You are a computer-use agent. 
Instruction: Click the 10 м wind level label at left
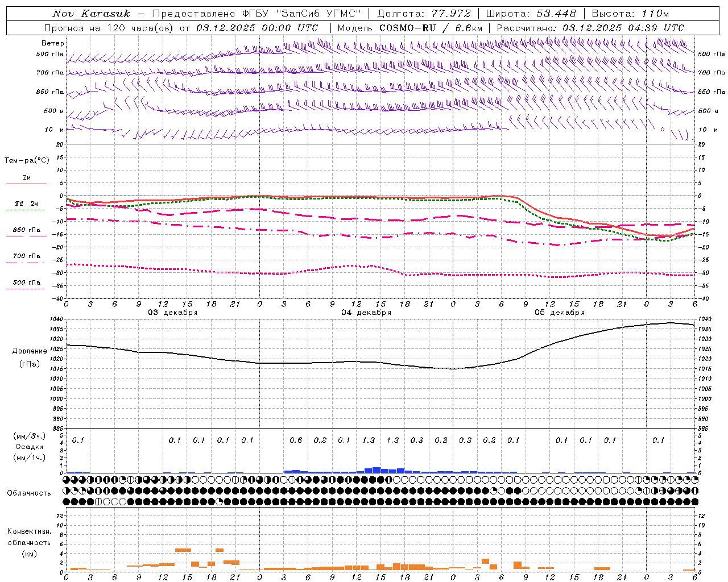55,130
